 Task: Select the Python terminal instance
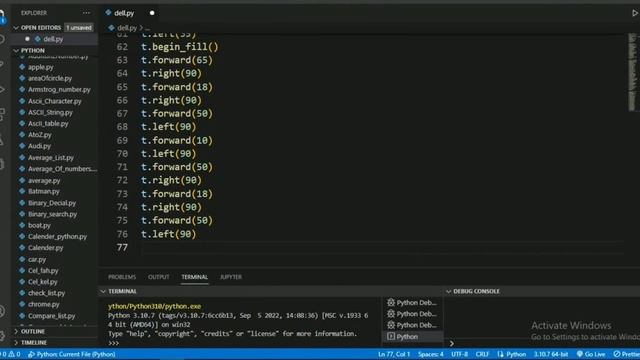(x=412, y=337)
